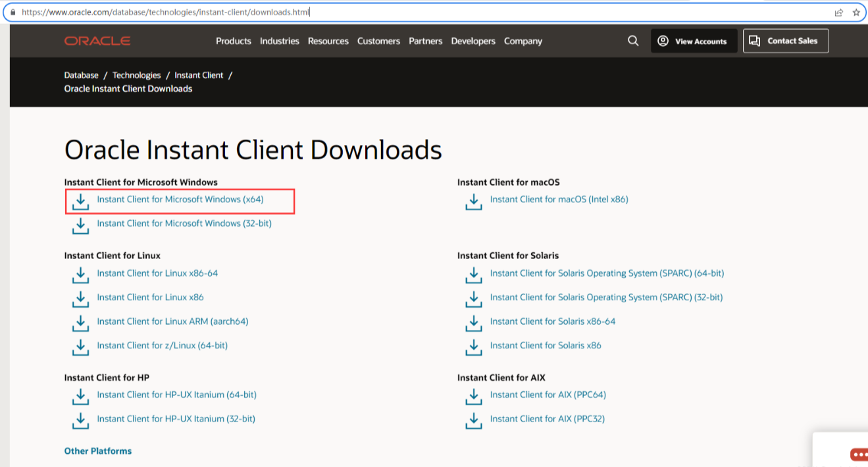The height and width of the screenshot is (467, 868).
Task: Click the Instant Client for AIX heading
Action: tap(501, 377)
